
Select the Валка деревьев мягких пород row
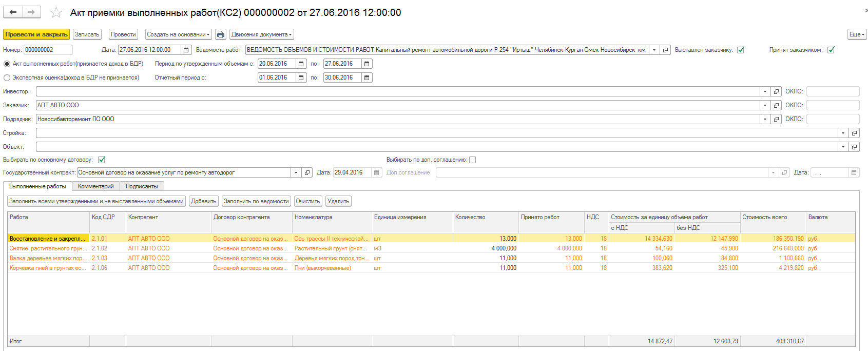click(x=431, y=258)
